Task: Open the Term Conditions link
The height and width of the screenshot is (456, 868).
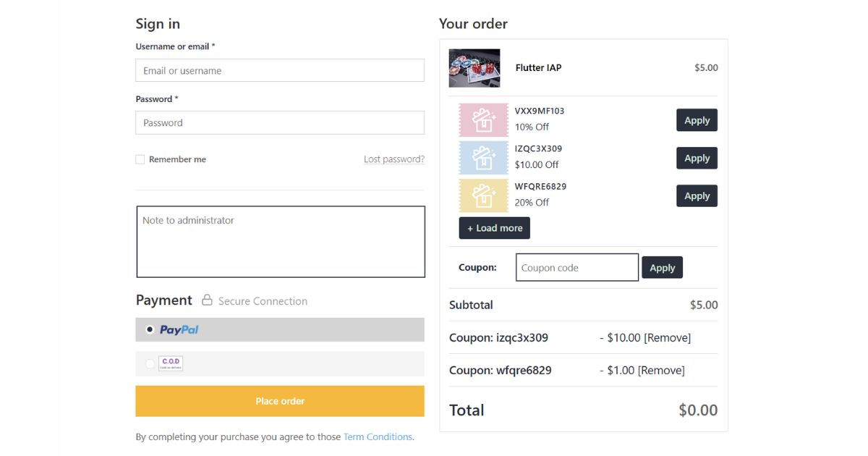Action: (377, 436)
